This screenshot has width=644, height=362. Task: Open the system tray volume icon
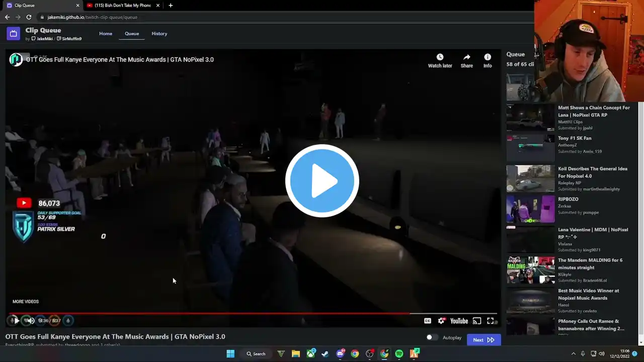(x=602, y=353)
